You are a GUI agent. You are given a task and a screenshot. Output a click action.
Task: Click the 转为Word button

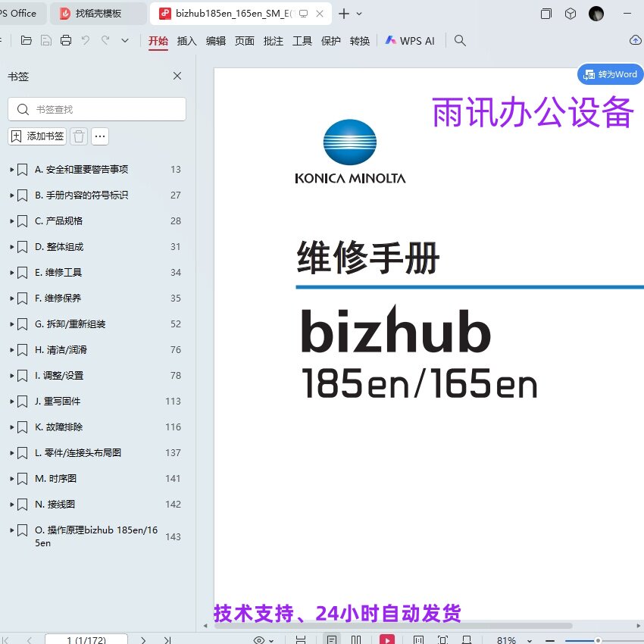(x=611, y=74)
